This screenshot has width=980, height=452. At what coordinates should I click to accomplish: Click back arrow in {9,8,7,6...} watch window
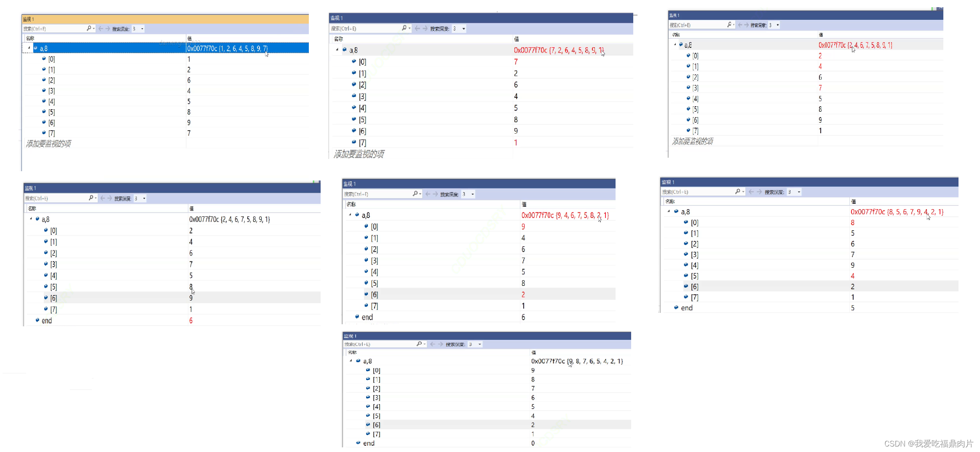point(433,344)
